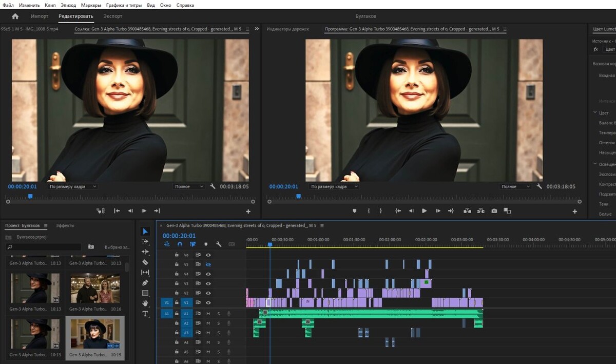Open timeline sequence panel menu

pos(322,225)
